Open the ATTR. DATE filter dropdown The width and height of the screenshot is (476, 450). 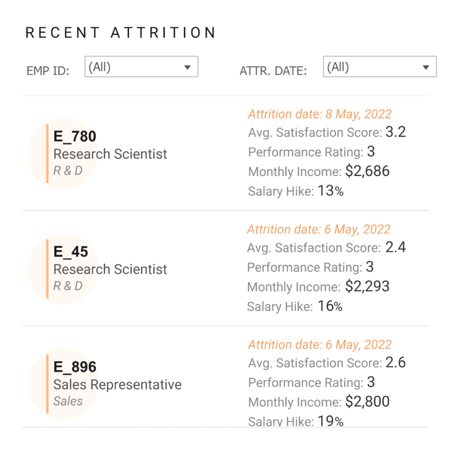[x=379, y=67]
